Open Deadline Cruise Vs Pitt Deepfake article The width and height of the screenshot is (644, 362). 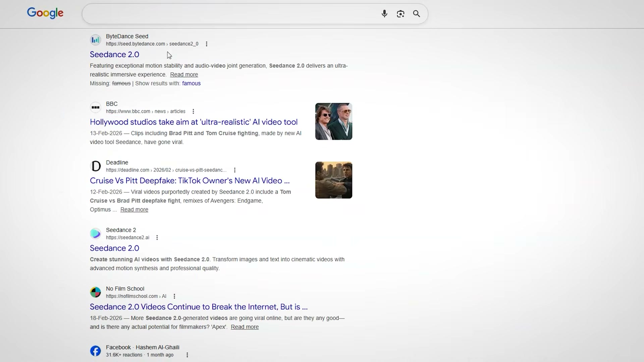190,181
